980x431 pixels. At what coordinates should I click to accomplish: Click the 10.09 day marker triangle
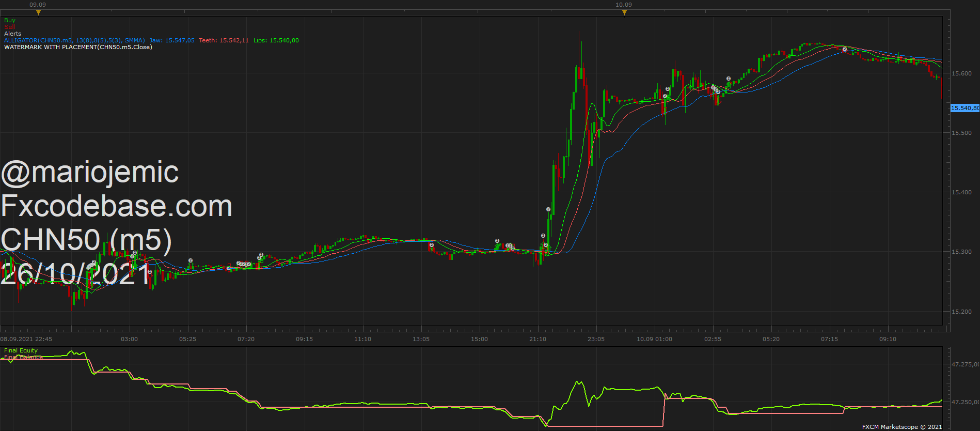coord(624,12)
